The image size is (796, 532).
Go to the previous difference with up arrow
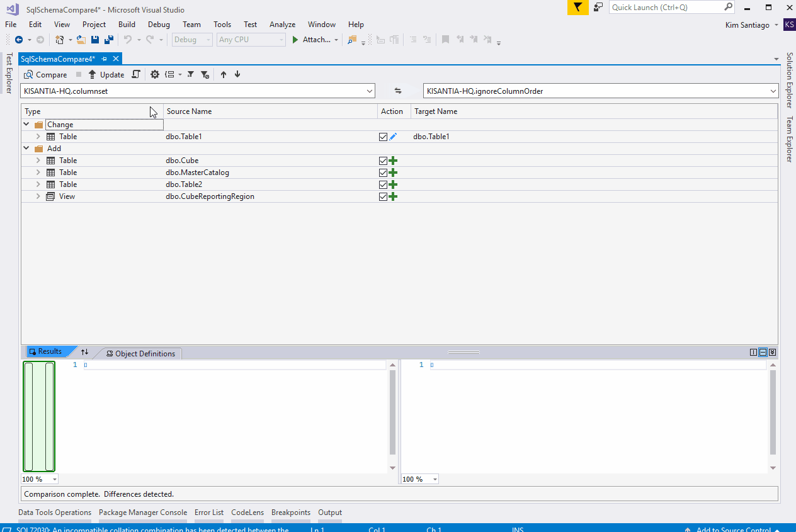(224, 74)
